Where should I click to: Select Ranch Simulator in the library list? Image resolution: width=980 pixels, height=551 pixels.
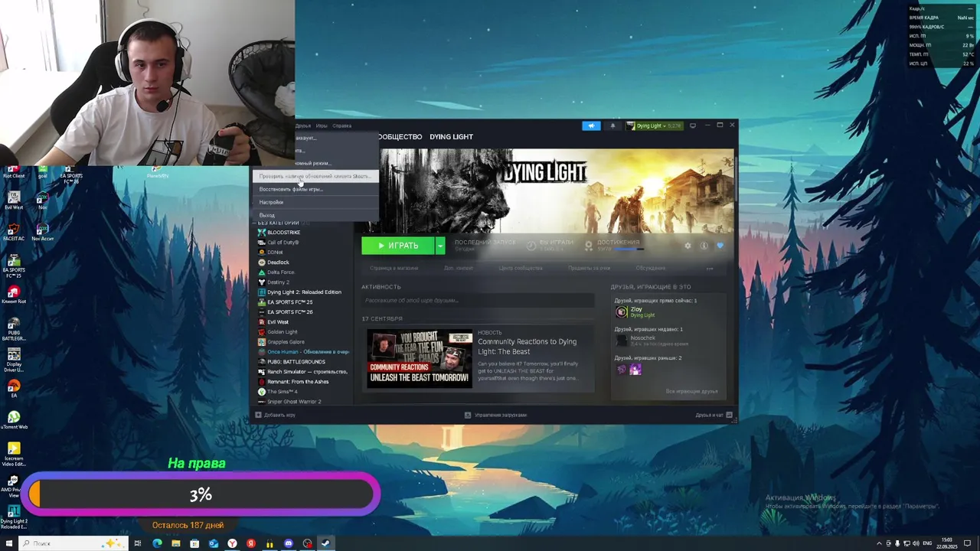pyautogui.click(x=306, y=372)
